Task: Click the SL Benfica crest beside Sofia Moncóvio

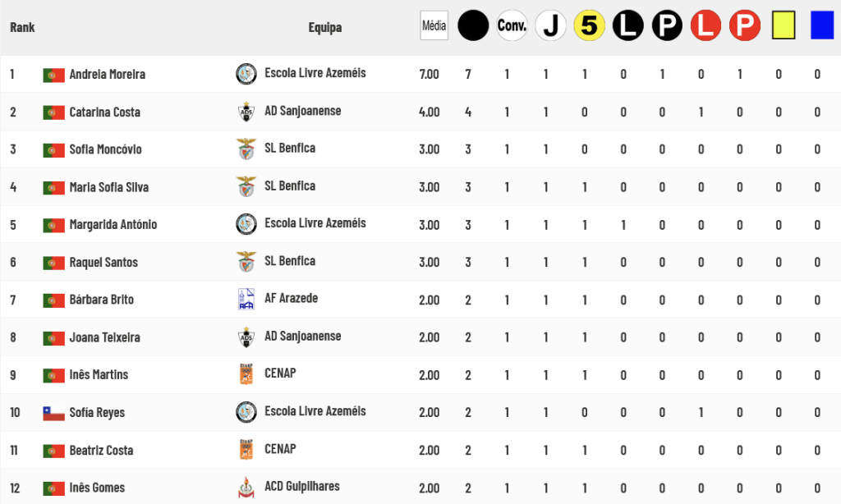Action: (246, 149)
